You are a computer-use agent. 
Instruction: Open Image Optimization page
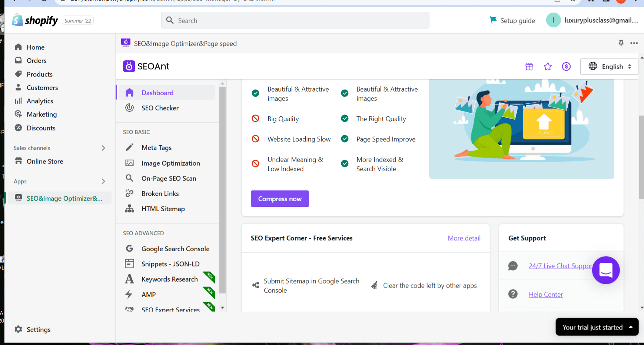(170, 163)
